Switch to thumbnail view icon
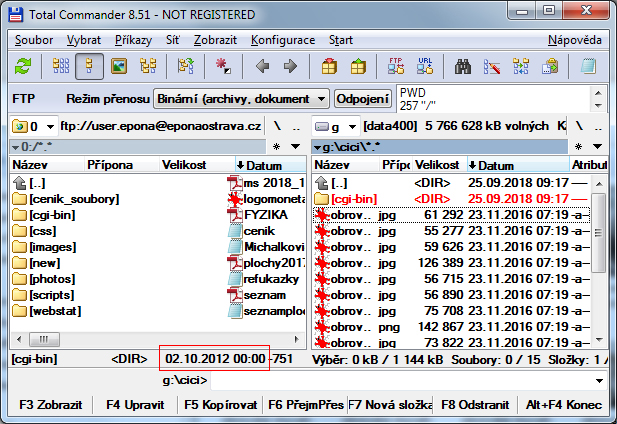 click(120, 67)
